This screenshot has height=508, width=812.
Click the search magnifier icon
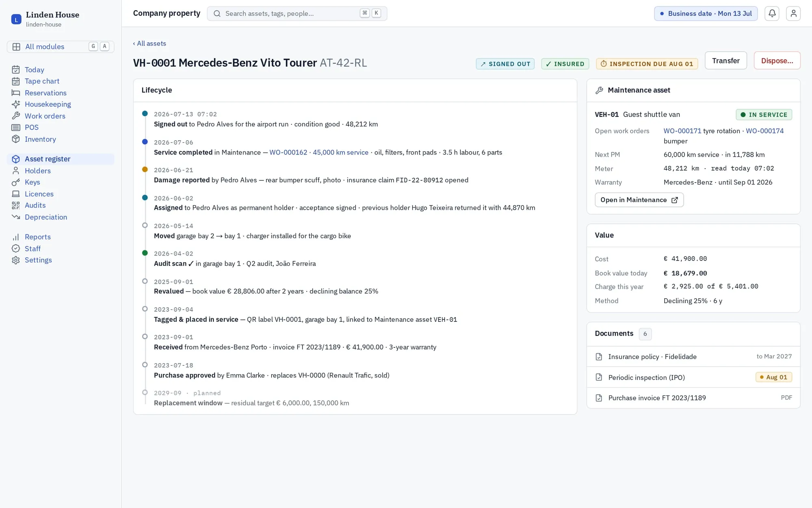click(x=217, y=13)
